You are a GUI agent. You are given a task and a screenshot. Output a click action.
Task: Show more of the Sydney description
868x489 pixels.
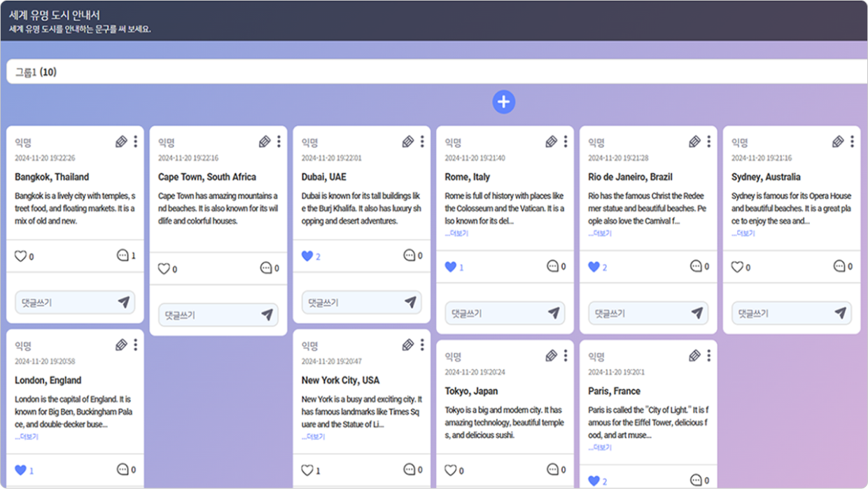[743, 233]
